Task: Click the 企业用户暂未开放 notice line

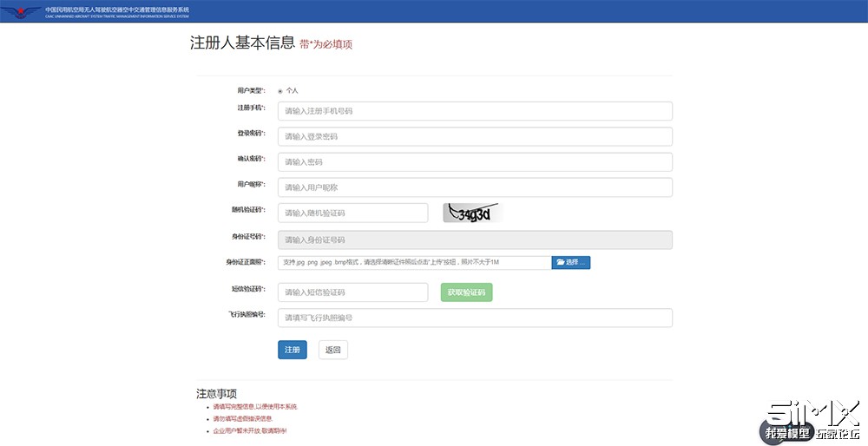Action: point(250,430)
